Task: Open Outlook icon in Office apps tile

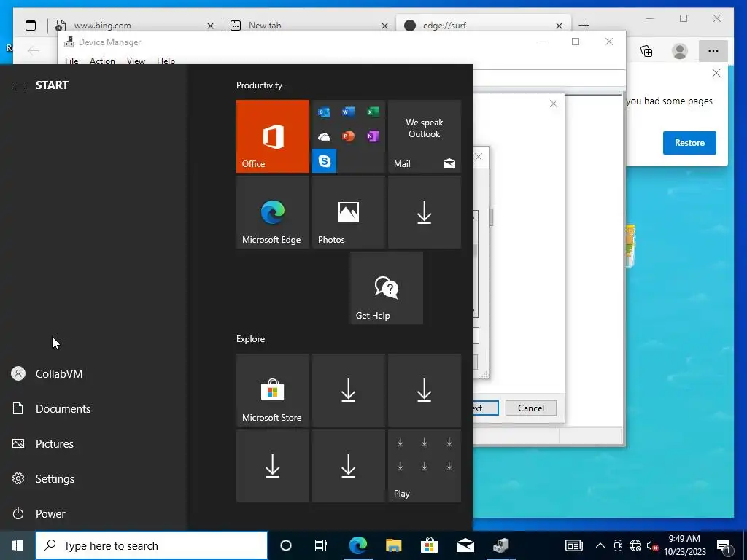Action: tap(325, 112)
